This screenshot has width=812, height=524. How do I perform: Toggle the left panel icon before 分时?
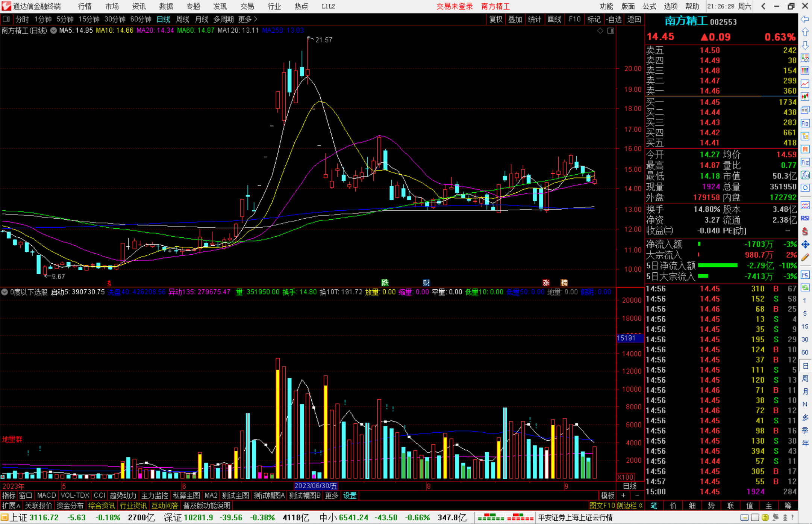(6, 19)
